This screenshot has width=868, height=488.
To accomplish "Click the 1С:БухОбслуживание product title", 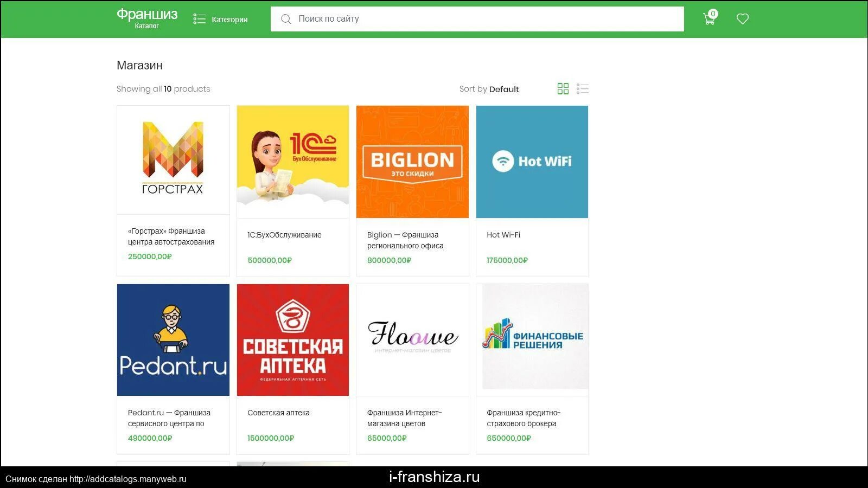I will [x=284, y=235].
